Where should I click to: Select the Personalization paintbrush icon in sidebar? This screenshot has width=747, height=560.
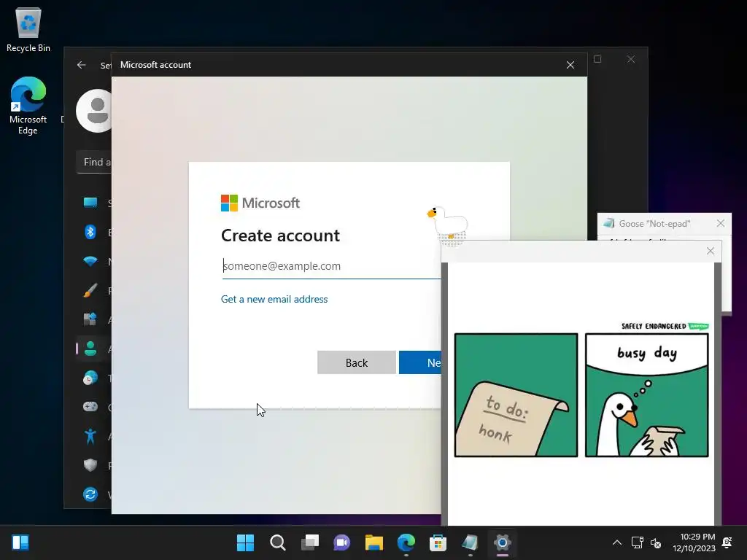90,290
